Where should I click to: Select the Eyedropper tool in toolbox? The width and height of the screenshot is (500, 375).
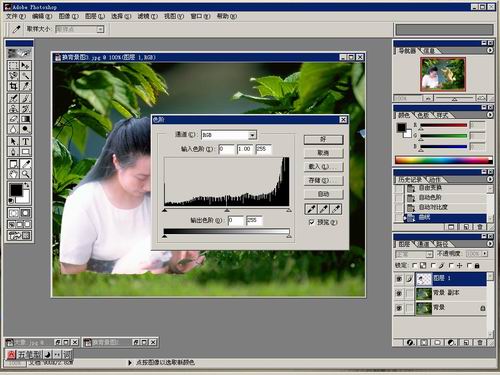pos(26,164)
